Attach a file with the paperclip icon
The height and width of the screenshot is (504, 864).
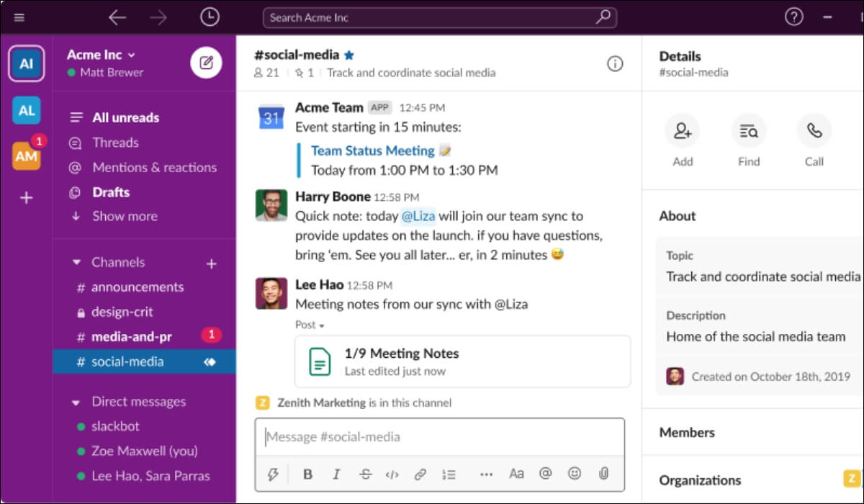point(603,474)
